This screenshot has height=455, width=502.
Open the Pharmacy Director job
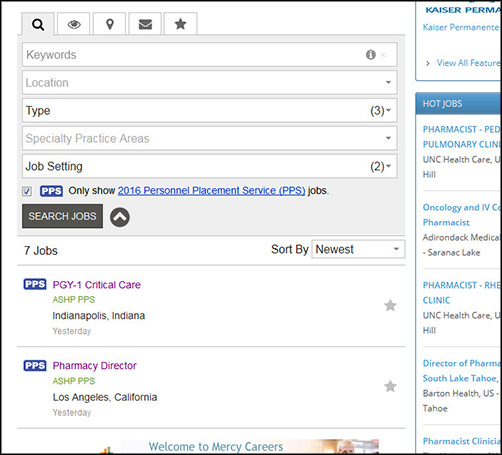click(x=95, y=366)
